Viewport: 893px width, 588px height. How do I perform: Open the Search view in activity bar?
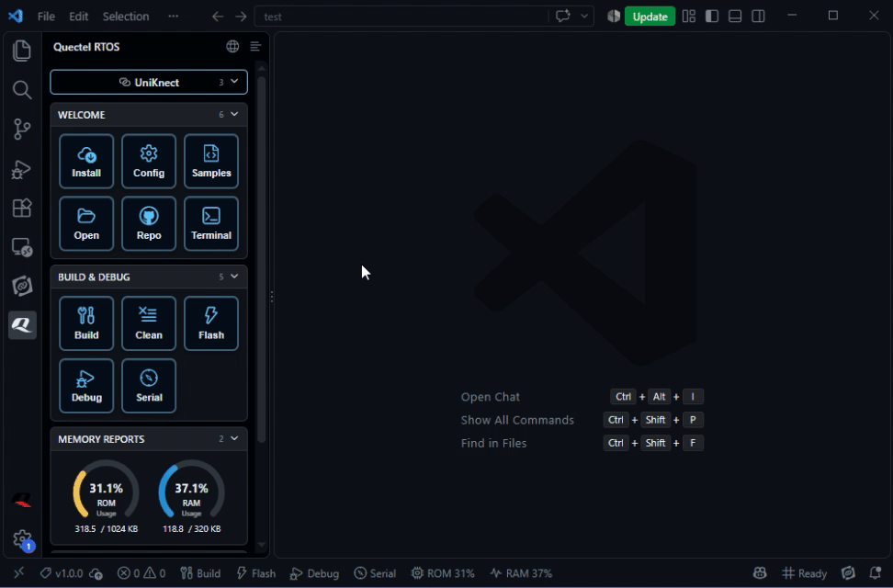click(22, 90)
